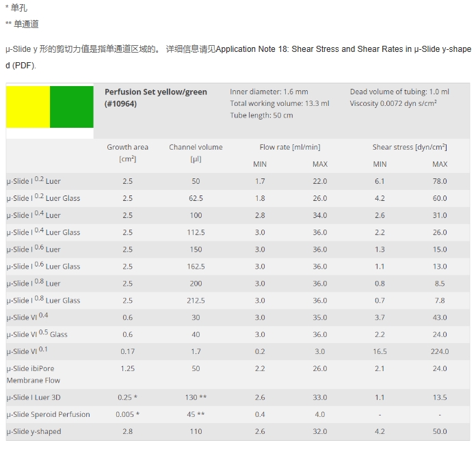Click the green swatch of the perfusion set
The height and width of the screenshot is (449, 476).
pos(72,107)
